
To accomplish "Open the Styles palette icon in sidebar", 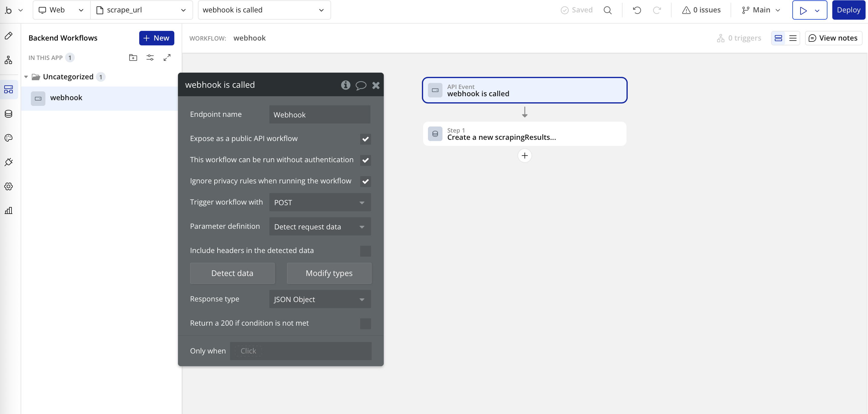I will pyautogui.click(x=8, y=138).
